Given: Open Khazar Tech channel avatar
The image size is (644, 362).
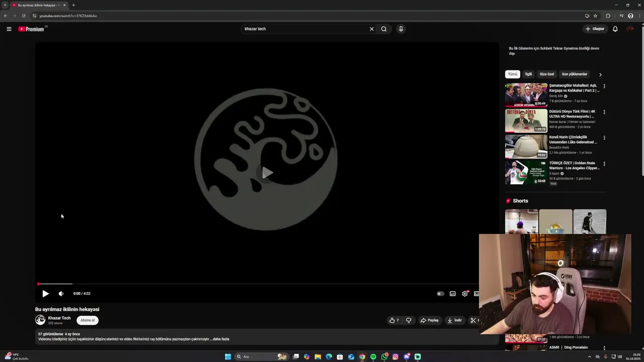Looking at the screenshot, I should 40,320.
